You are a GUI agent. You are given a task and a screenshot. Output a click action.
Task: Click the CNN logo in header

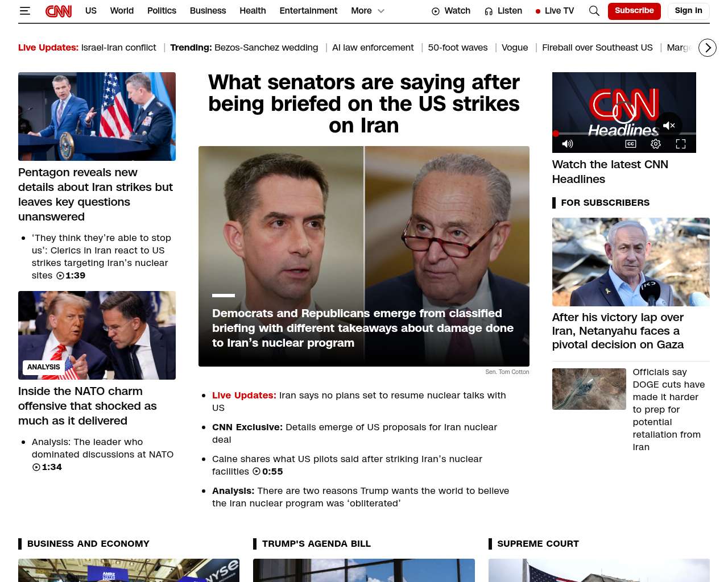pyautogui.click(x=59, y=11)
